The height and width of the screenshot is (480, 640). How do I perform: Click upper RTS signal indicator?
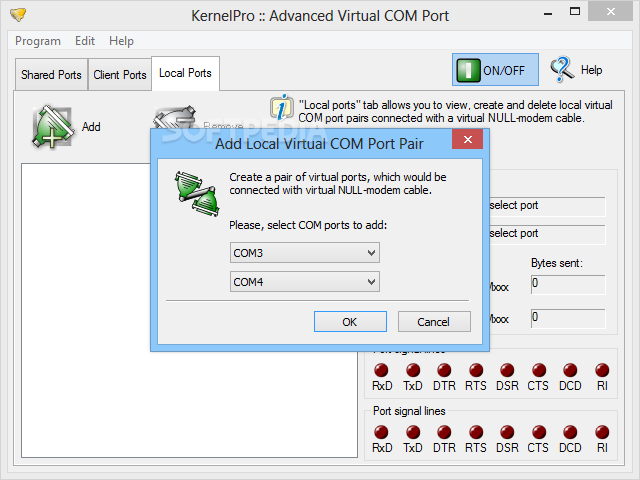pos(476,370)
